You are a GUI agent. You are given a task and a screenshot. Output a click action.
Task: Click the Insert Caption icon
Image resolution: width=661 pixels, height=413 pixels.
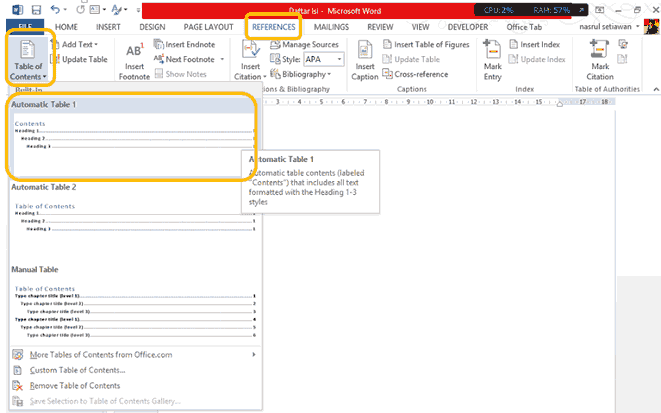[365, 50]
